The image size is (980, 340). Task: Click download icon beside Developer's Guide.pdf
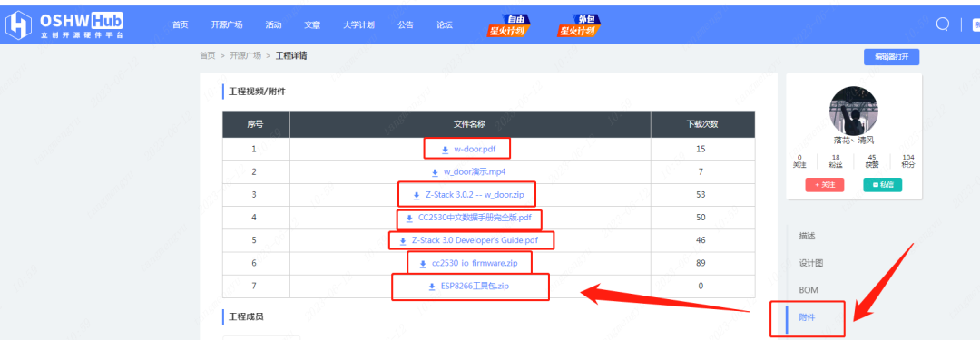pos(403,240)
